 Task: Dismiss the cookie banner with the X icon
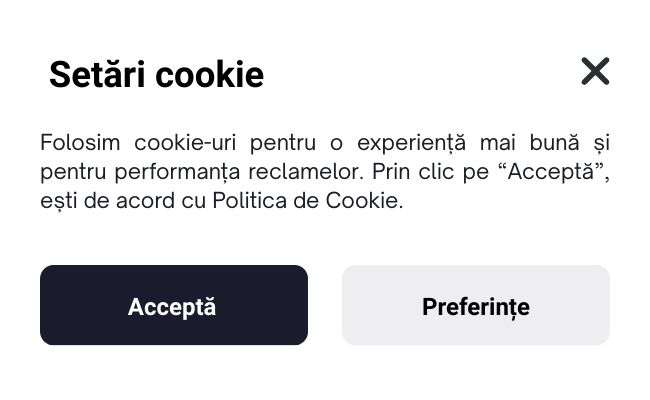pyautogui.click(x=595, y=71)
